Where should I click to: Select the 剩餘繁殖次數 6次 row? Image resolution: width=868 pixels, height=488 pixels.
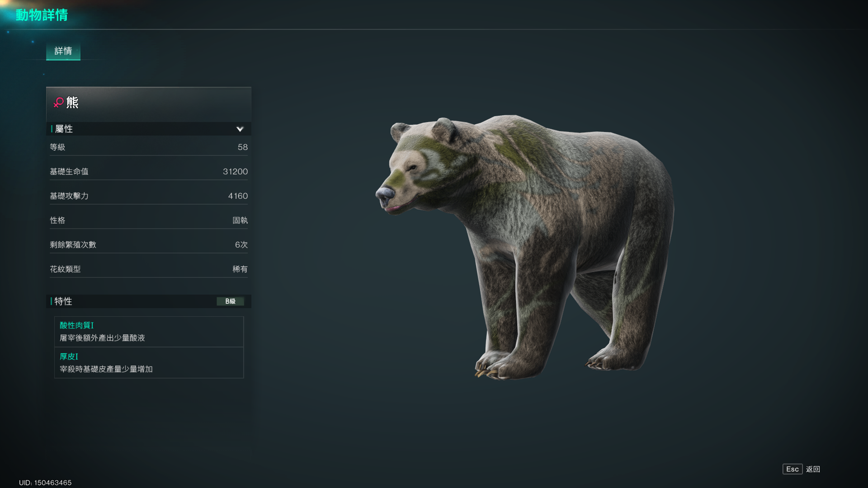(149, 245)
